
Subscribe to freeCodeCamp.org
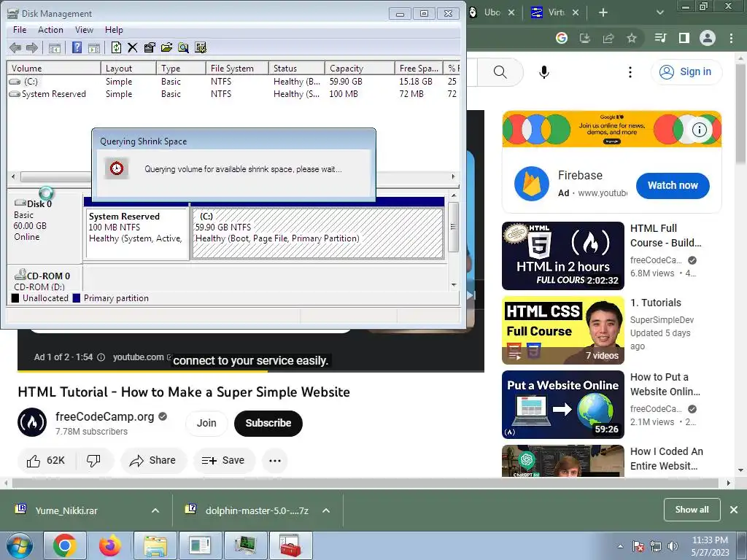click(x=268, y=424)
